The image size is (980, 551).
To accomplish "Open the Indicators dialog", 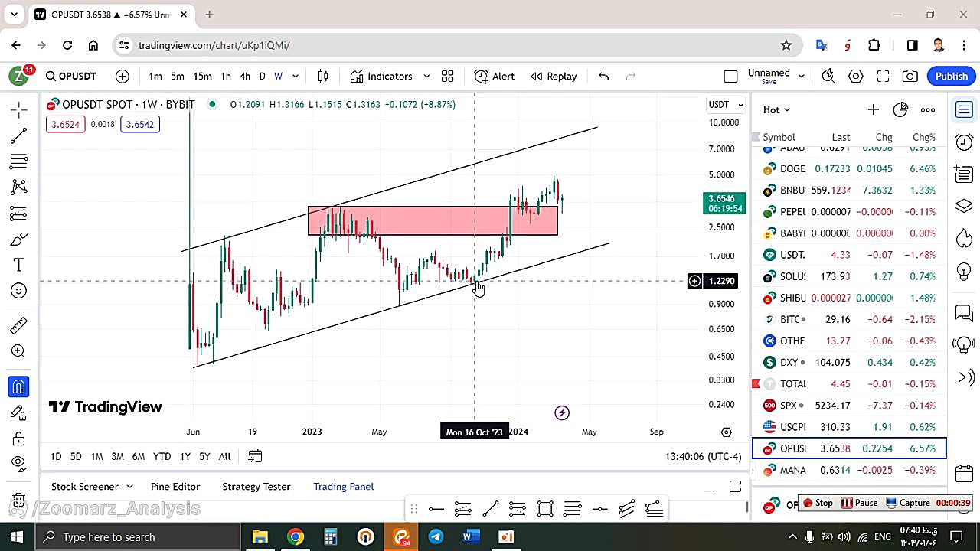I will [381, 76].
